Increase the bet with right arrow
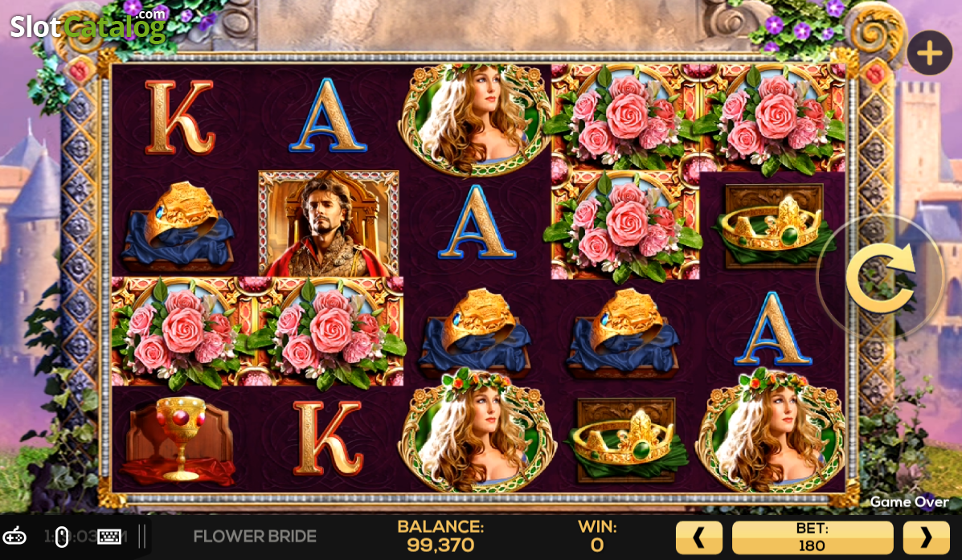 pos(926,538)
